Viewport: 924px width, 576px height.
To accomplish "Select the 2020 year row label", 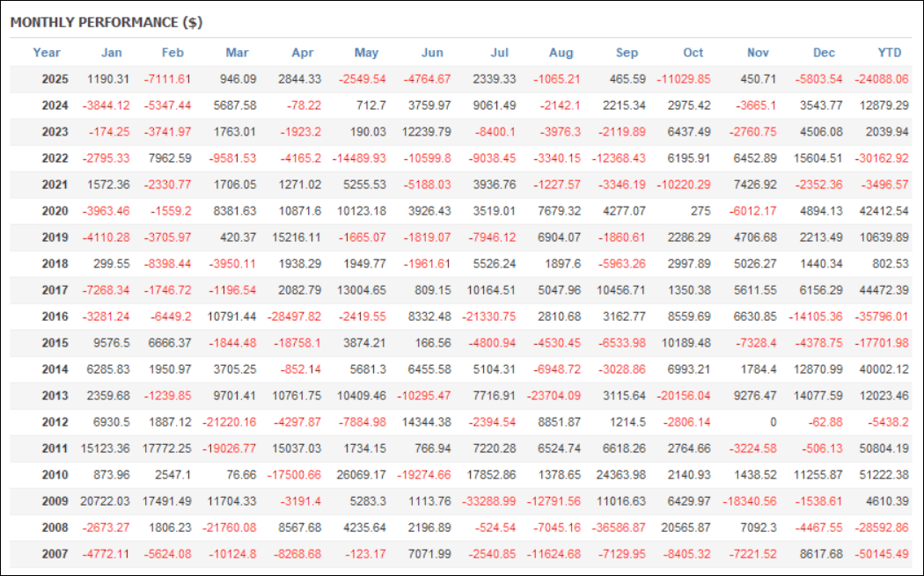I will tap(55, 211).
